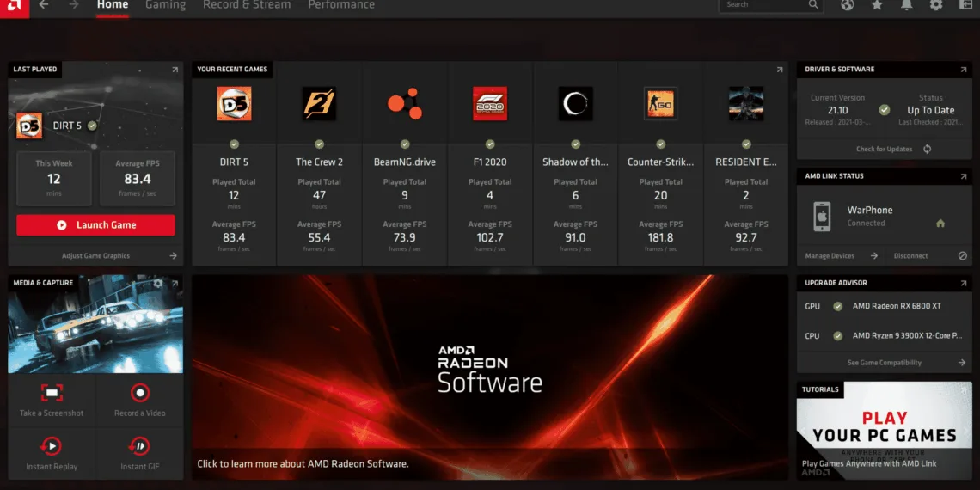Click the learn more about AMD Radeon Software text
980x490 pixels.
303,463
